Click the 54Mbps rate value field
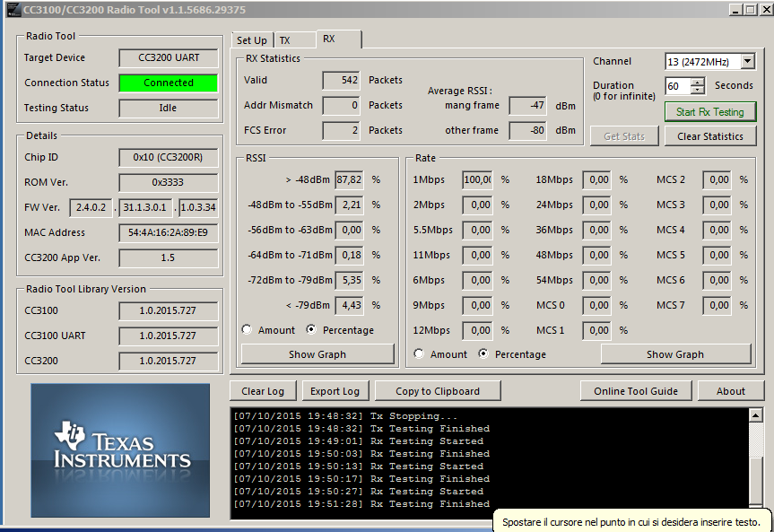This screenshot has width=774, height=532. (x=597, y=280)
